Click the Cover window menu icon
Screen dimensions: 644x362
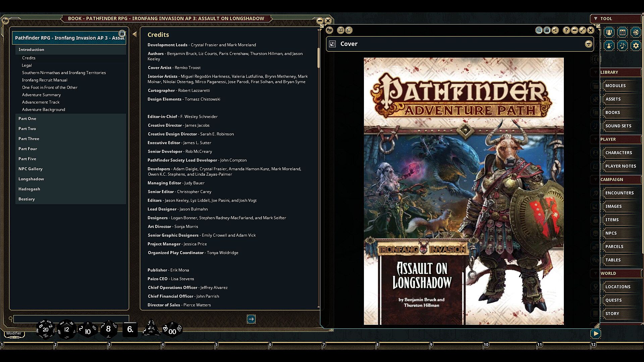pyautogui.click(x=329, y=31)
